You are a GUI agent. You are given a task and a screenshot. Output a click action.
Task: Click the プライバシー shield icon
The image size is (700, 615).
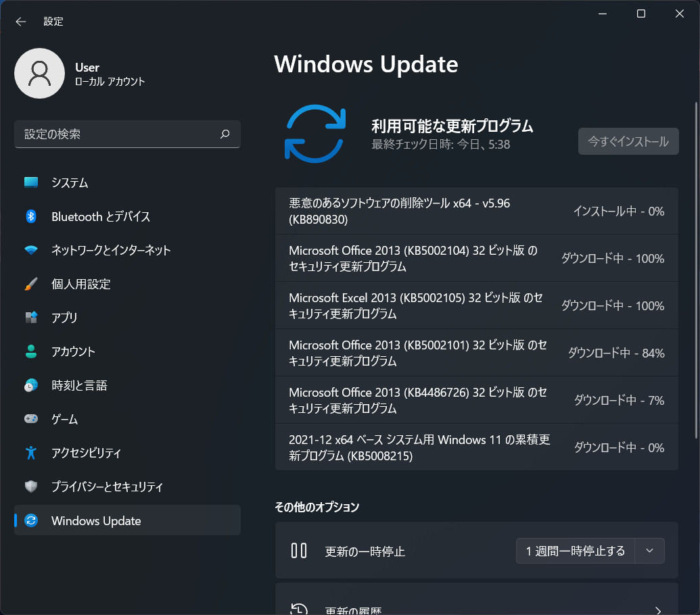click(x=31, y=487)
